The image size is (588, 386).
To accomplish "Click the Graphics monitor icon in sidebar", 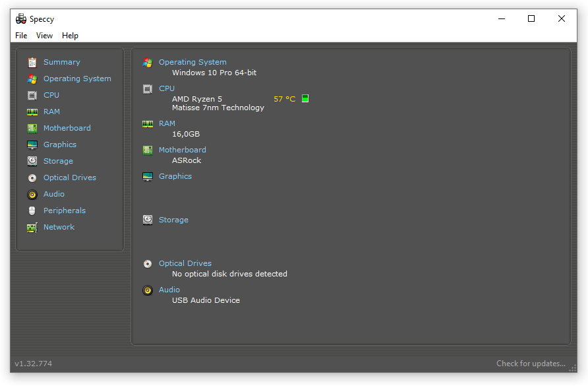I will point(32,145).
